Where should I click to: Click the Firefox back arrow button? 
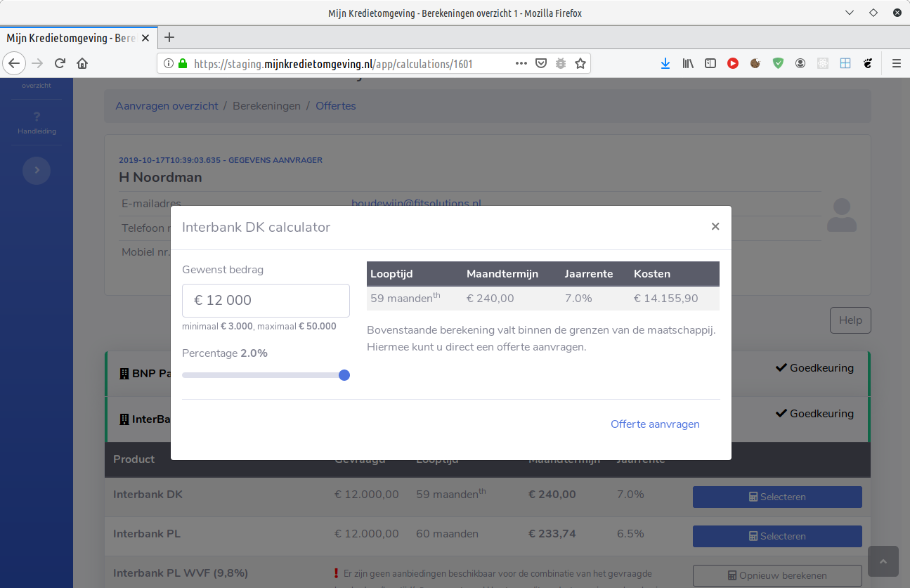[x=14, y=63]
